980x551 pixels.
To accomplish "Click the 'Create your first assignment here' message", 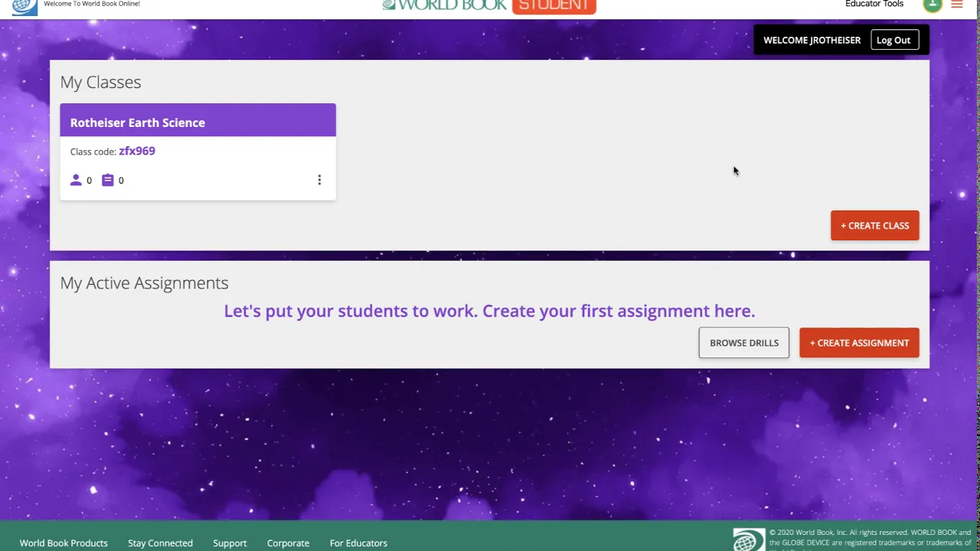I will click(489, 311).
